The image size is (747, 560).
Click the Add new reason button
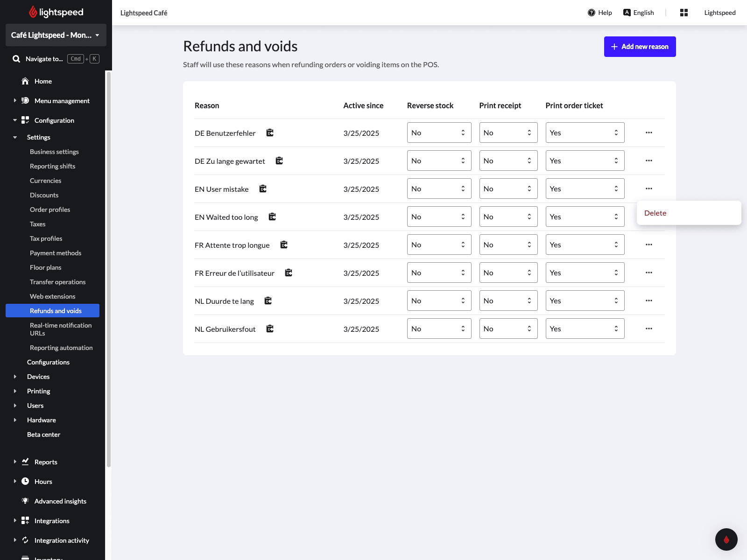coord(640,47)
